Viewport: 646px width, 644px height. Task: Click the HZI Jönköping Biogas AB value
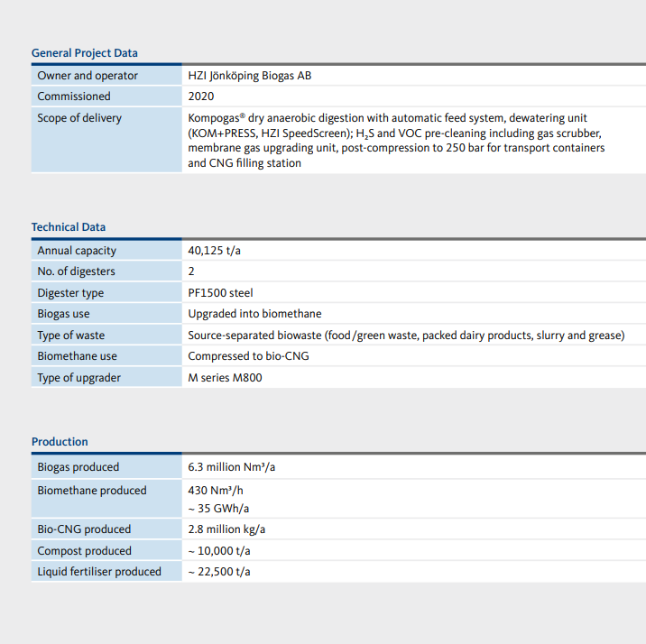(x=250, y=76)
